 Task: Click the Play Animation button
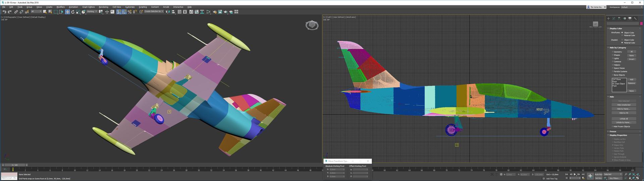click(575, 174)
